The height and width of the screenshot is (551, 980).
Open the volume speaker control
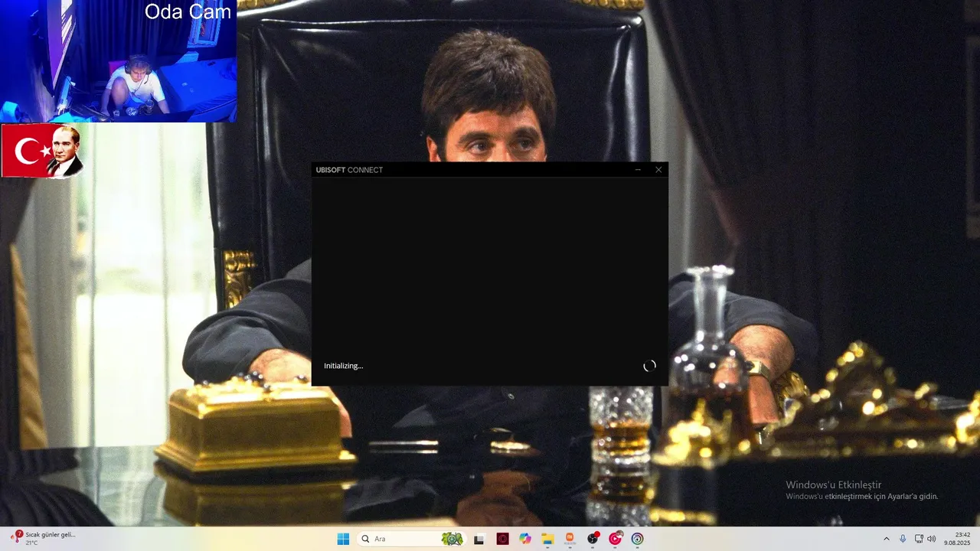click(x=932, y=539)
